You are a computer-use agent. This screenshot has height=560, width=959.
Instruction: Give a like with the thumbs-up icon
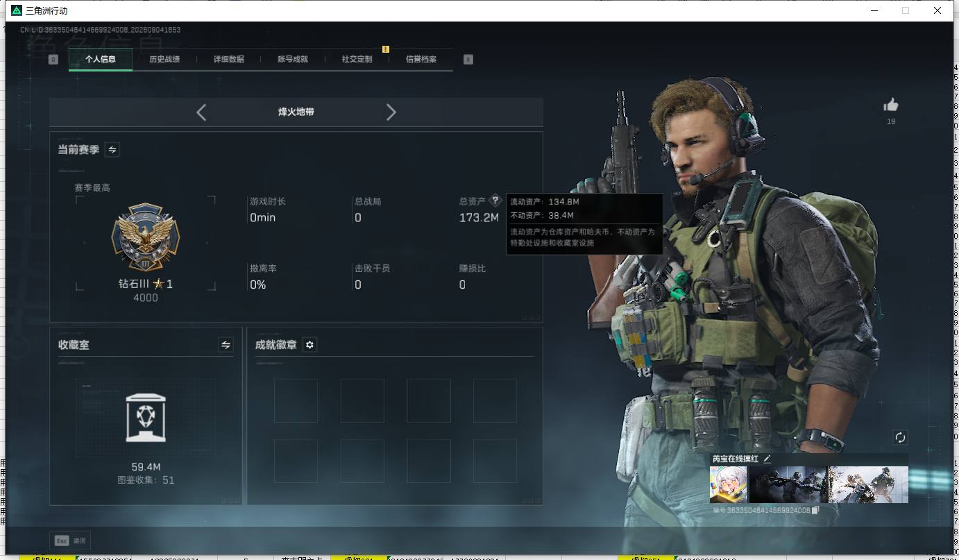[x=891, y=105]
